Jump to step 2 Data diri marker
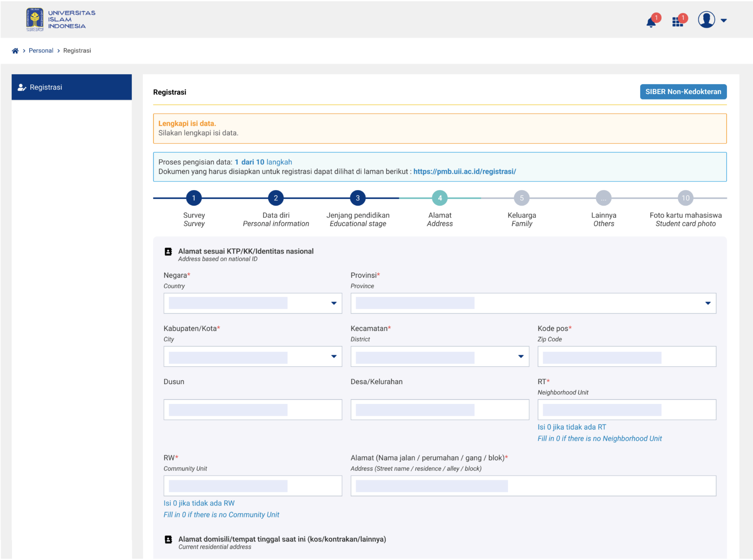Viewport: 753px width, 560px height. click(x=276, y=198)
